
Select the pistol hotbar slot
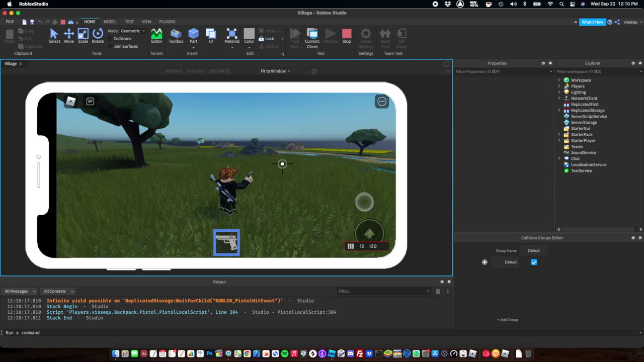point(226,242)
